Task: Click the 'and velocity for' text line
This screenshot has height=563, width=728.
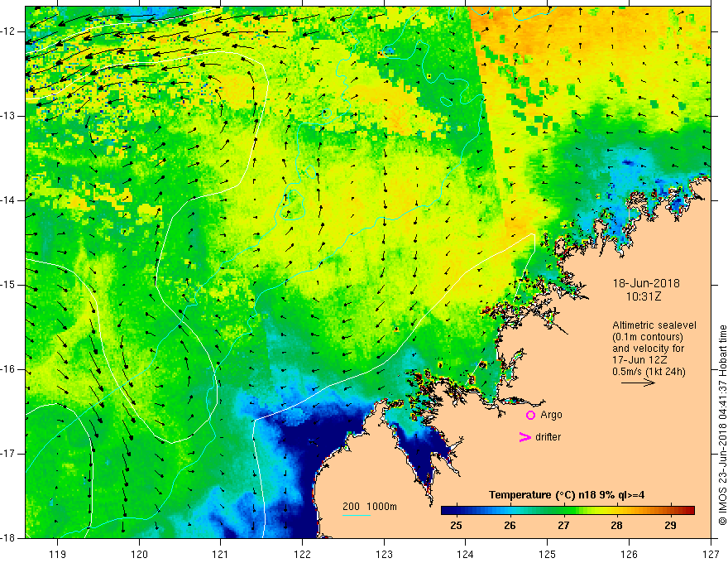Action: point(648,349)
